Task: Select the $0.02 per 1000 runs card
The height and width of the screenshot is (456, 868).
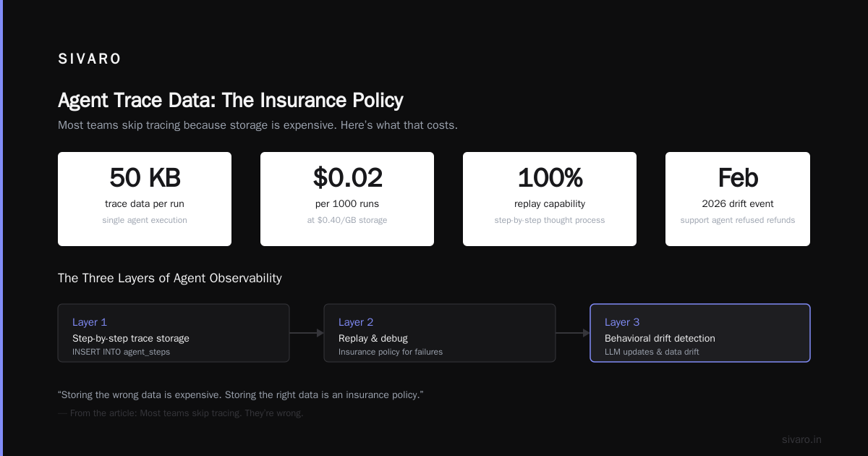Action: point(347,199)
